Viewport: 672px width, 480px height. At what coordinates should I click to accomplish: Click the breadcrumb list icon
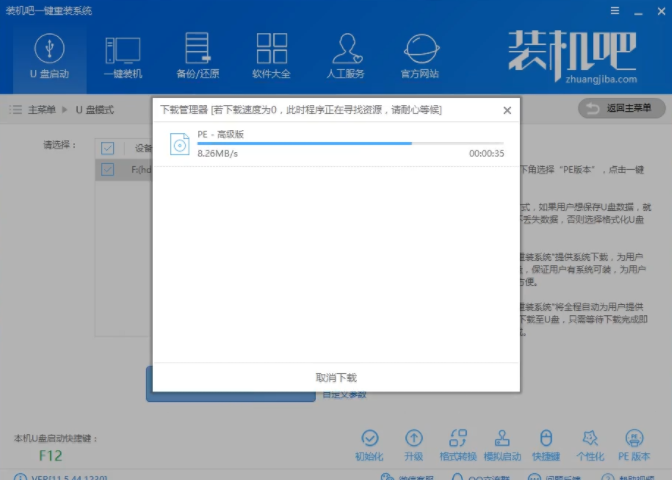(x=15, y=110)
